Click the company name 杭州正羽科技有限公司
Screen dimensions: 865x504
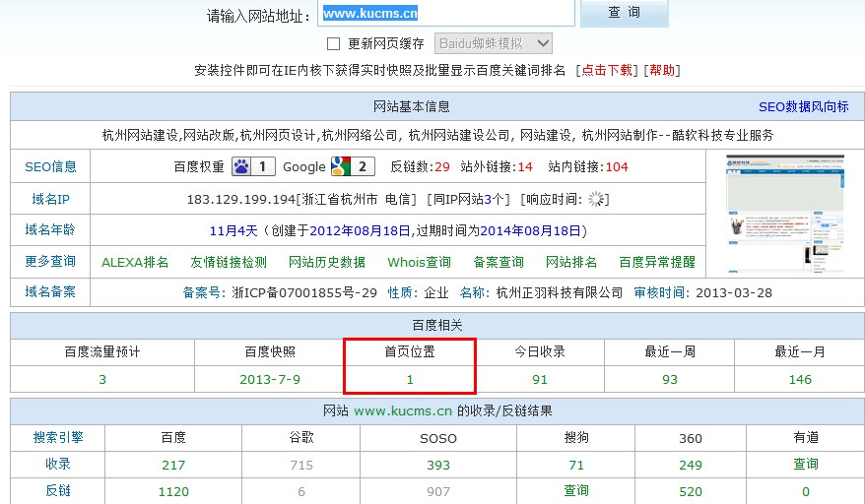click(559, 292)
